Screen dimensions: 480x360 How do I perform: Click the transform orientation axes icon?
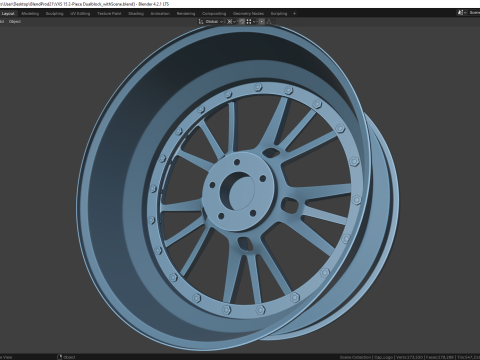pyautogui.click(x=201, y=22)
